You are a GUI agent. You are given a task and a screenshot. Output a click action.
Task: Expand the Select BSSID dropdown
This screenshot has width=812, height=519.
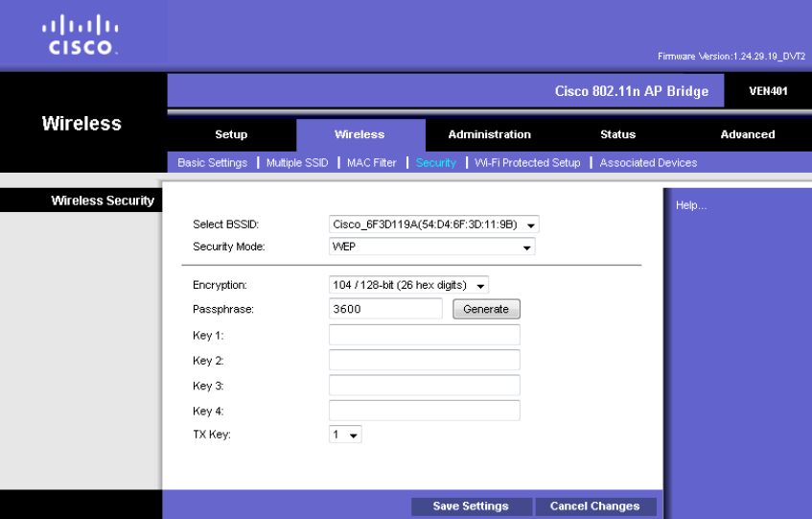[434, 224]
